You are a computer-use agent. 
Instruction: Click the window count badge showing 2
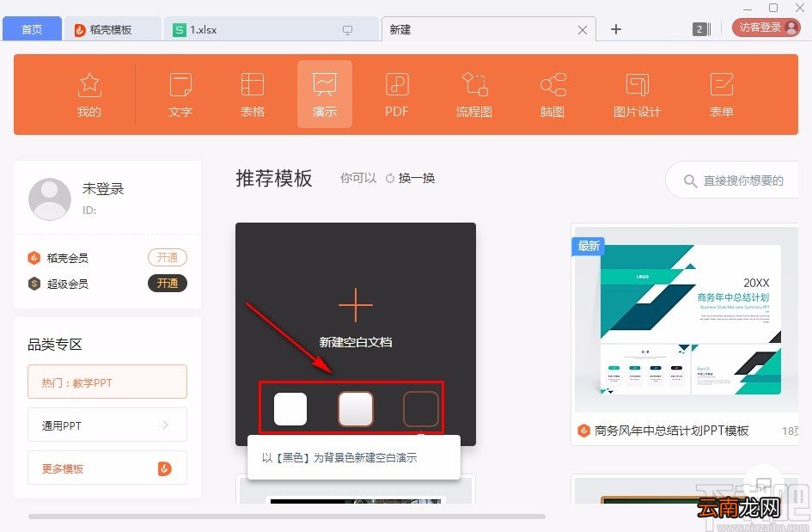[x=701, y=29]
